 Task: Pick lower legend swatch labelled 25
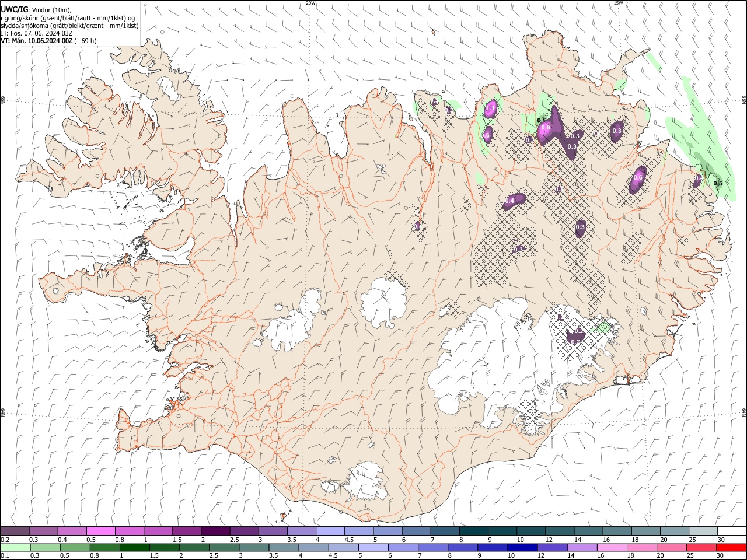[701, 547]
